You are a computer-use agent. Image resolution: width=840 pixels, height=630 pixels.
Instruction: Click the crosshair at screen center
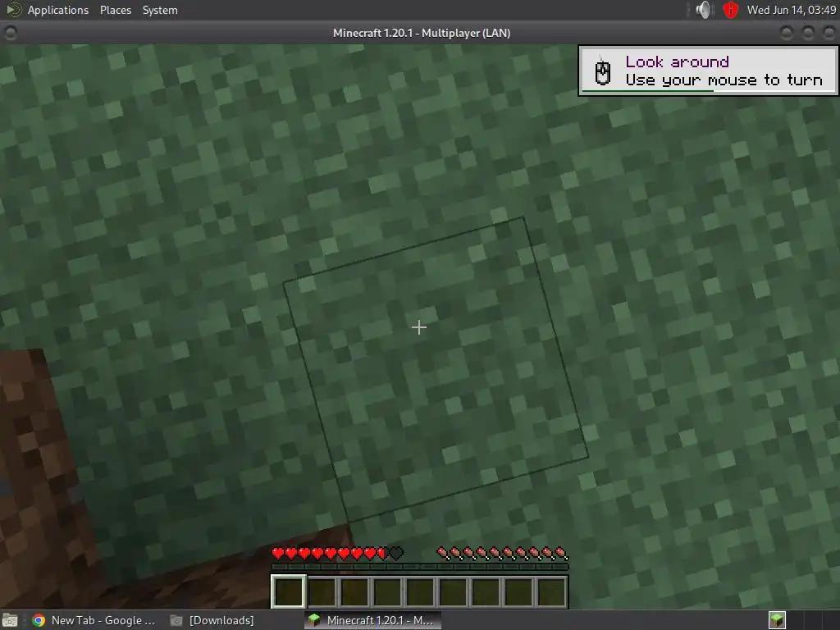419,327
